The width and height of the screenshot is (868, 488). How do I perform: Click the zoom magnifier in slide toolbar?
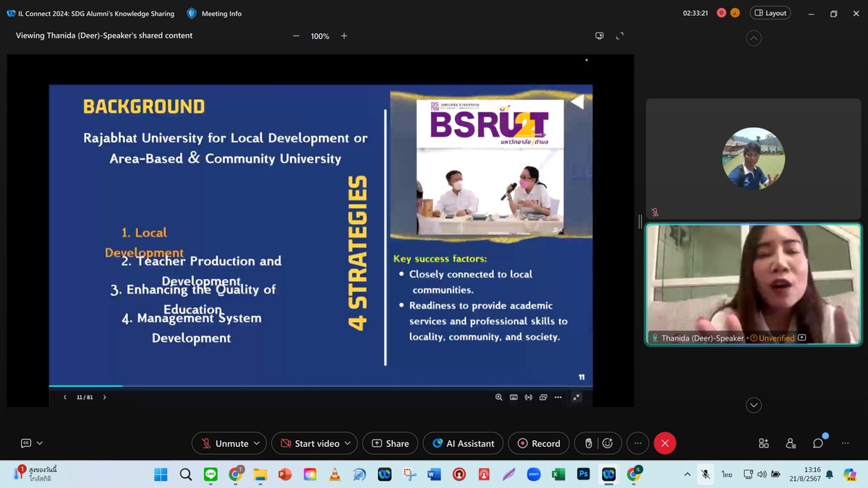pyautogui.click(x=499, y=397)
